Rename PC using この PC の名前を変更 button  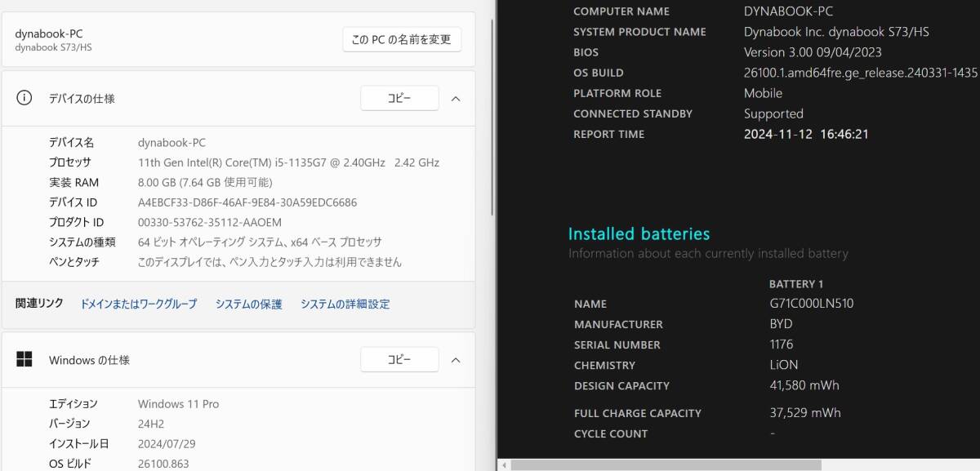402,39
